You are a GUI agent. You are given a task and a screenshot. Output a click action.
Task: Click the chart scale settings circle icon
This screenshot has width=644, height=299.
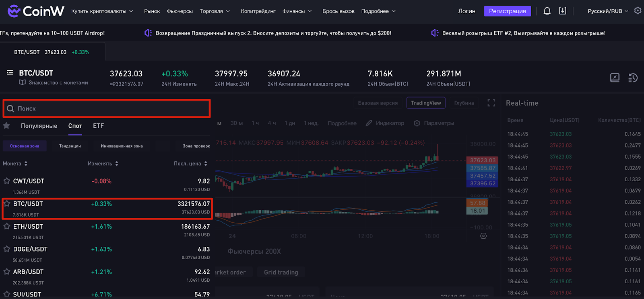coord(483,236)
